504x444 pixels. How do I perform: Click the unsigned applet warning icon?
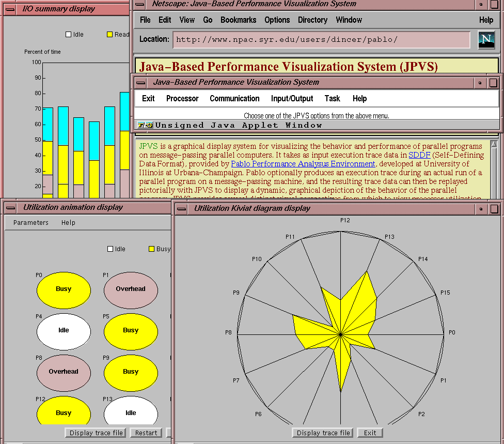(x=145, y=125)
